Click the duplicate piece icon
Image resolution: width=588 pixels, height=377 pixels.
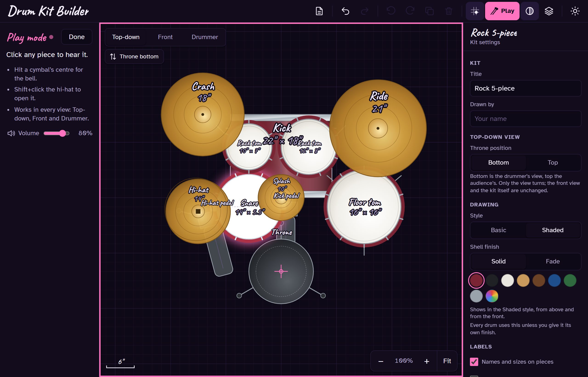[429, 11]
